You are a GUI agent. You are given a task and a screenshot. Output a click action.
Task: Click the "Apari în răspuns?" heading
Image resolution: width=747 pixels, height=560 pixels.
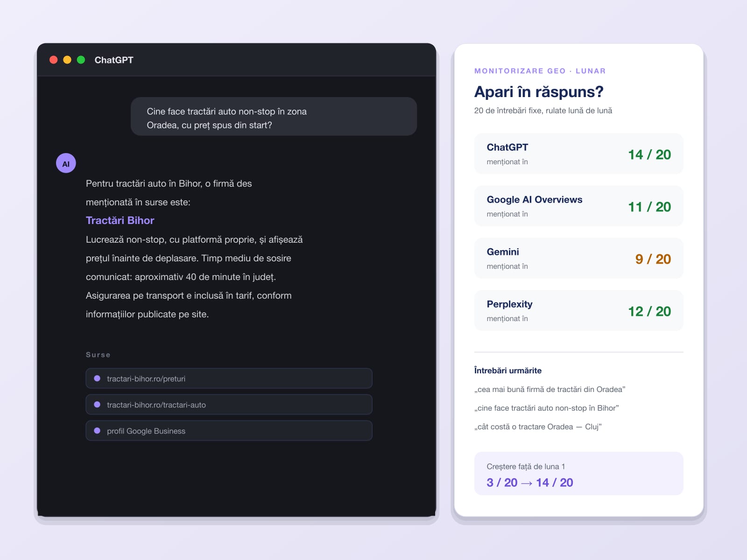[539, 92]
